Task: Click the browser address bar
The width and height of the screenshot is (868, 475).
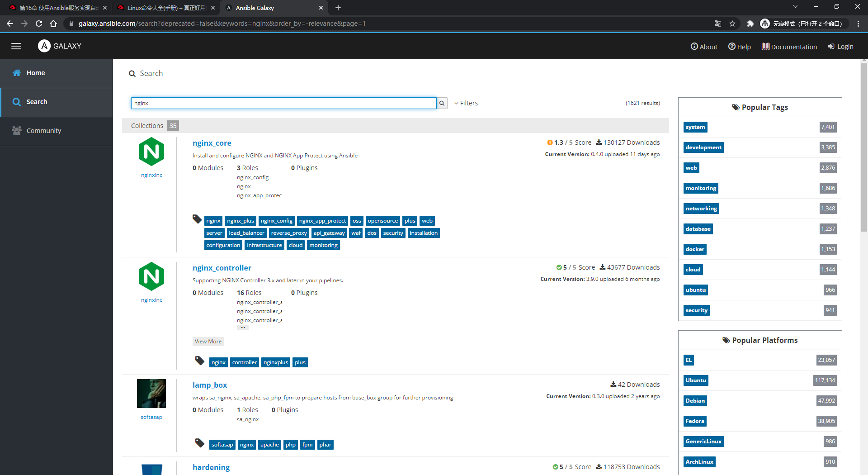Action: click(389, 24)
